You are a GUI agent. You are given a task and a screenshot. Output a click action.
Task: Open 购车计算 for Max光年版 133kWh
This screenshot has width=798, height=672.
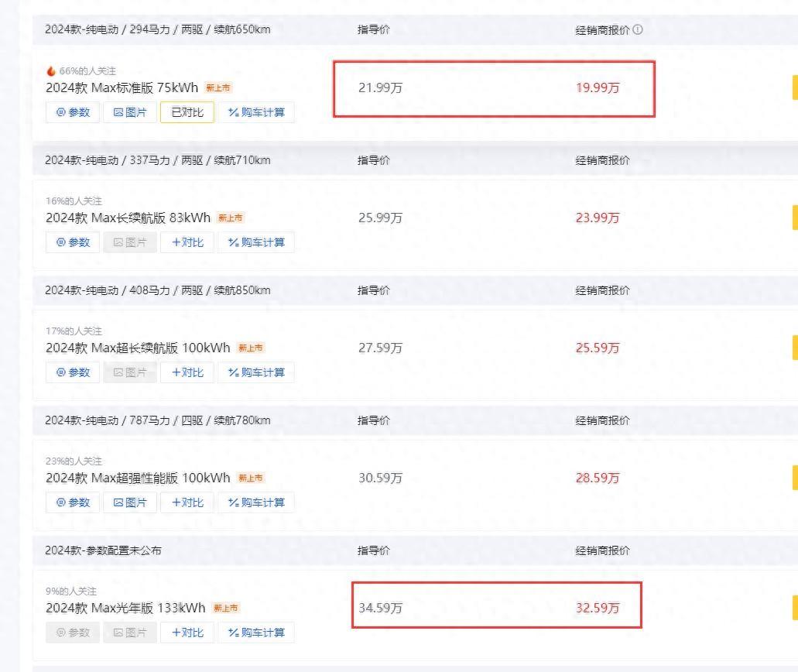pyautogui.click(x=256, y=633)
